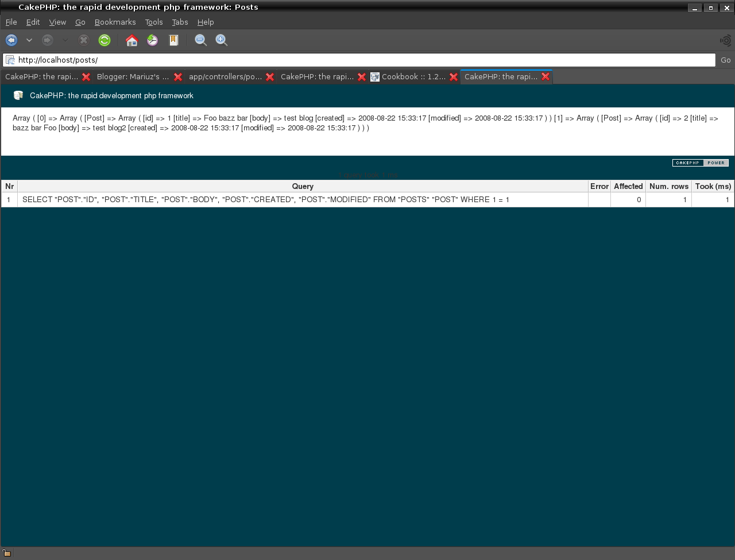Image resolution: width=735 pixels, height=560 pixels.
Task: Click the status bar lock icon
Action: click(7, 553)
